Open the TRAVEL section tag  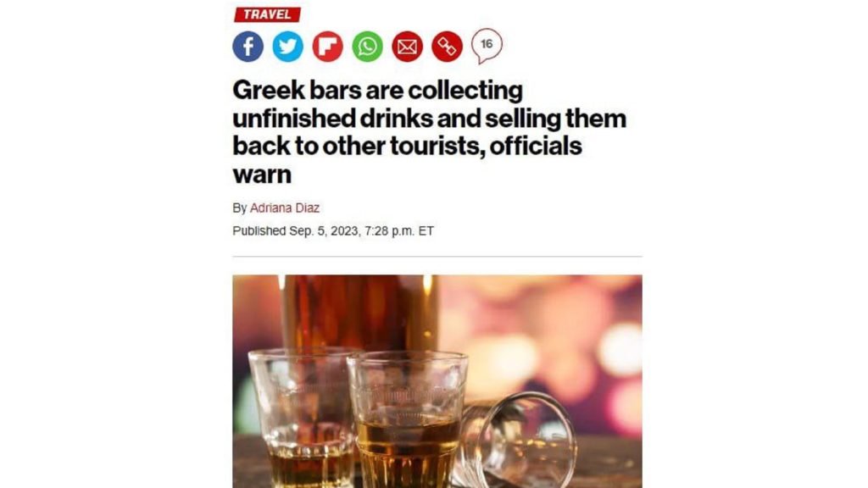click(x=267, y=14)
